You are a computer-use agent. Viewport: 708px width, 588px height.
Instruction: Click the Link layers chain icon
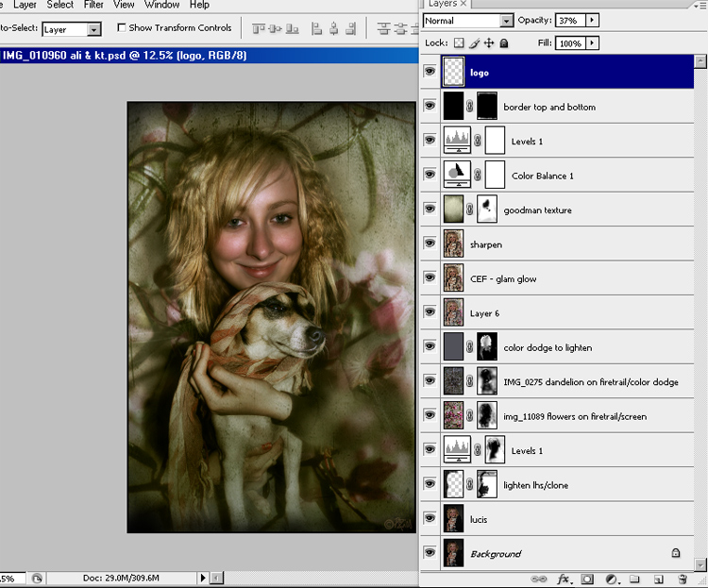[x=539, y=579]
